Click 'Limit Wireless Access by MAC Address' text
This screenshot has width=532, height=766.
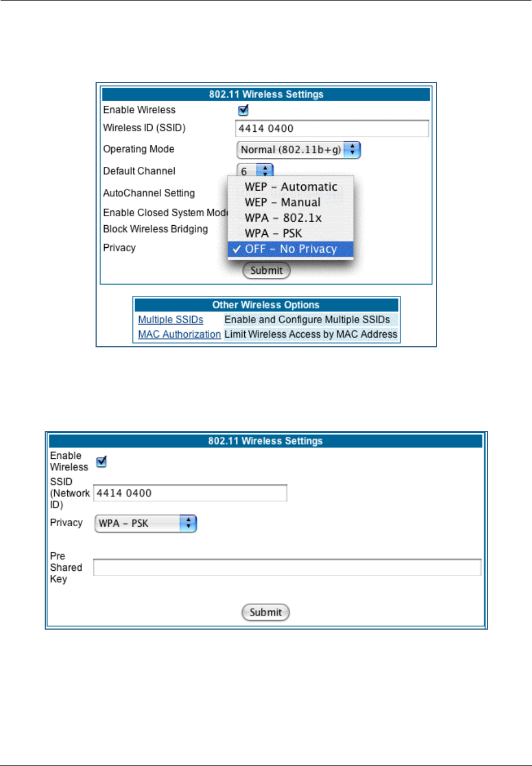(x=311, y=334)
